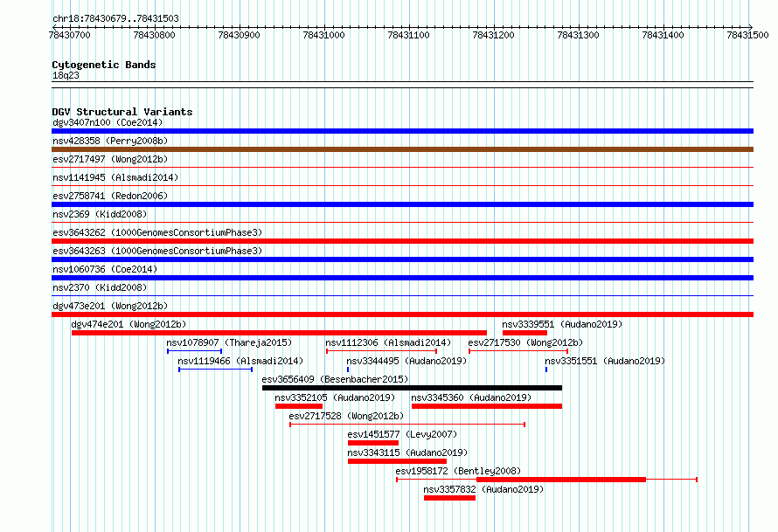Select the esv3656409 (Besenbacher2015) black bar
Image resolution: width=778 pixels, height=532 pixels.
(x=412, y=388)
